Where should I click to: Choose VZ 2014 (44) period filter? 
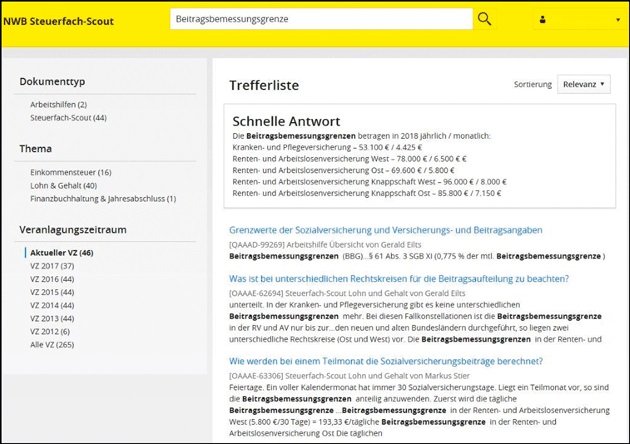tap(53, 305)
